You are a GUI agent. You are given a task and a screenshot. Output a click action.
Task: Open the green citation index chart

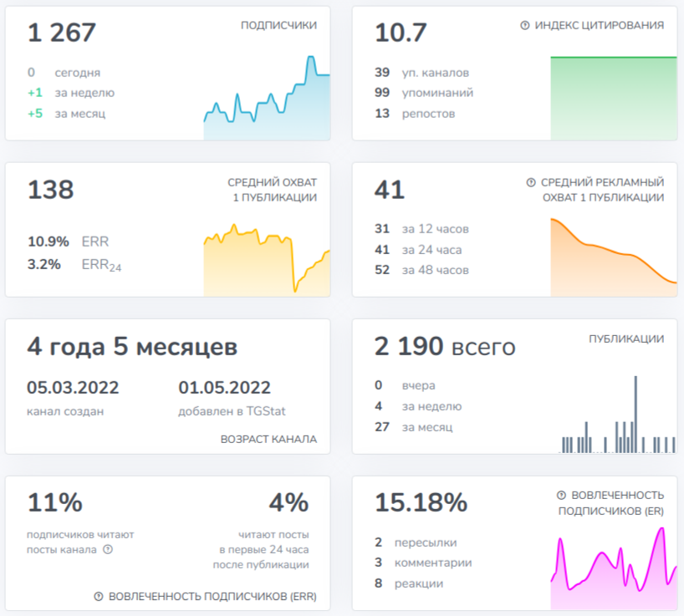click(x=614, y=98)
